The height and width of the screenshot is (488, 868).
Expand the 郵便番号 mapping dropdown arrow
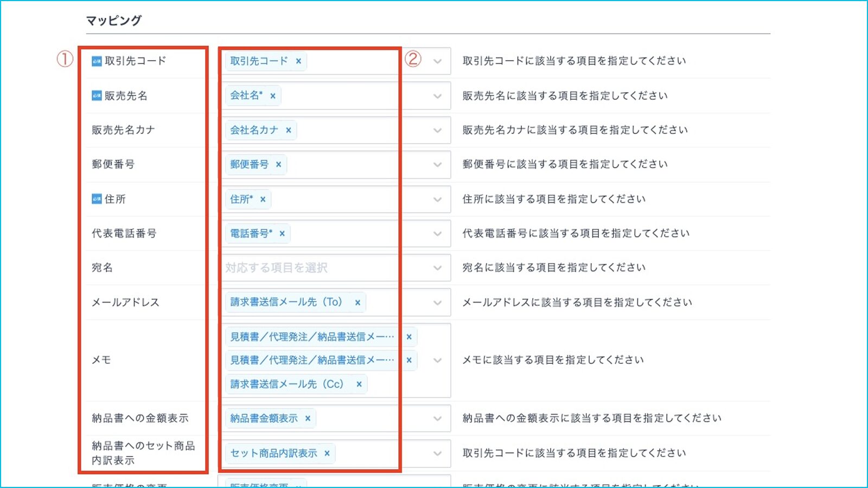click(437, 164)
